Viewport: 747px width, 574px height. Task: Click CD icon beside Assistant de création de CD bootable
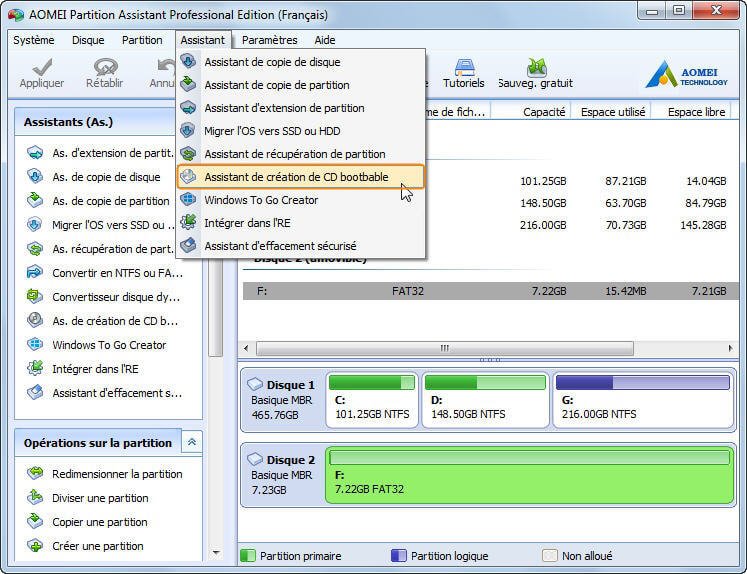pos(188,176)
